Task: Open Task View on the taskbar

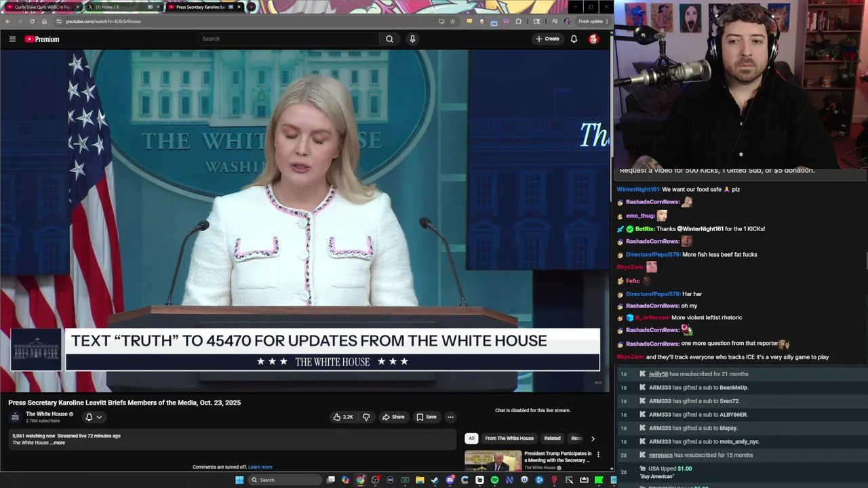Action: (x=330, y=480)
